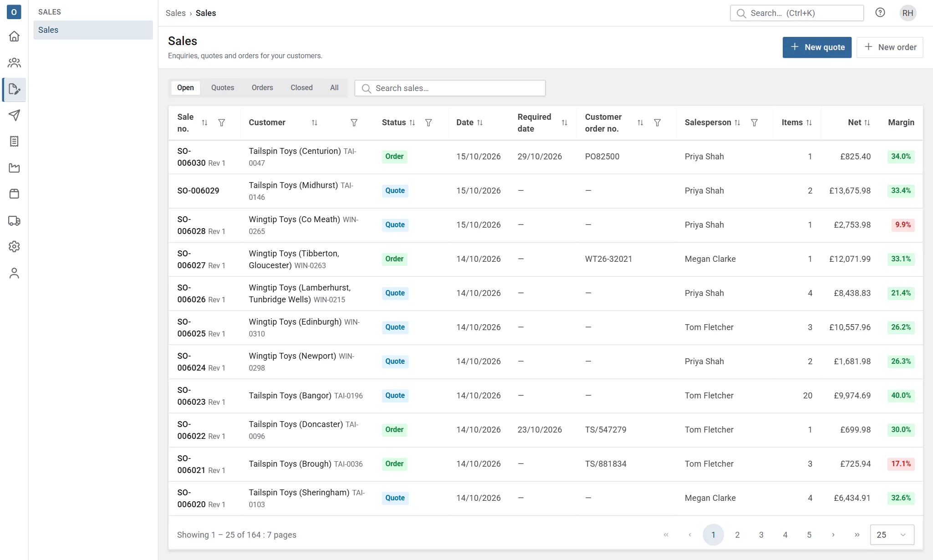Screen dimensions: 933x560
Task: Filter the Salesperson column
Action: (x=754, y=123)
